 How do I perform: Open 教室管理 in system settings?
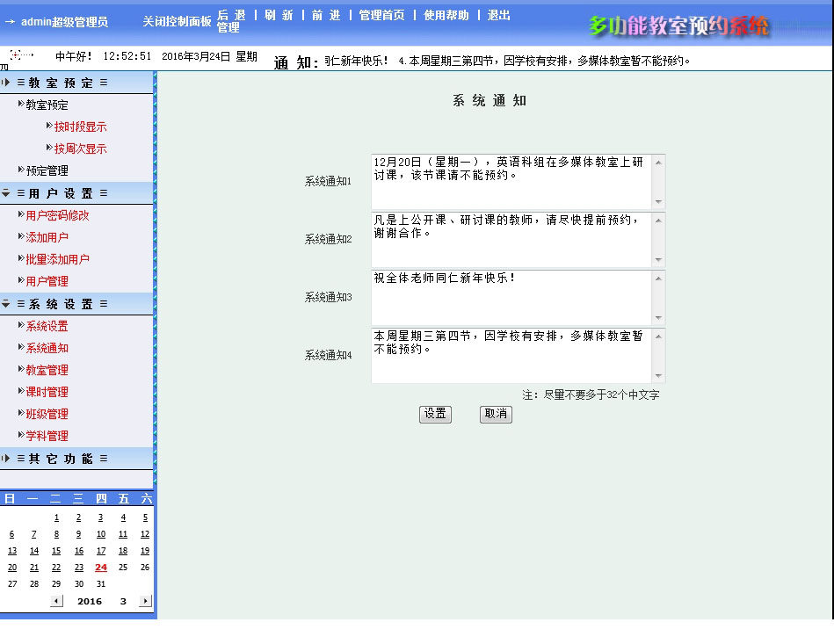pos(47,370)
